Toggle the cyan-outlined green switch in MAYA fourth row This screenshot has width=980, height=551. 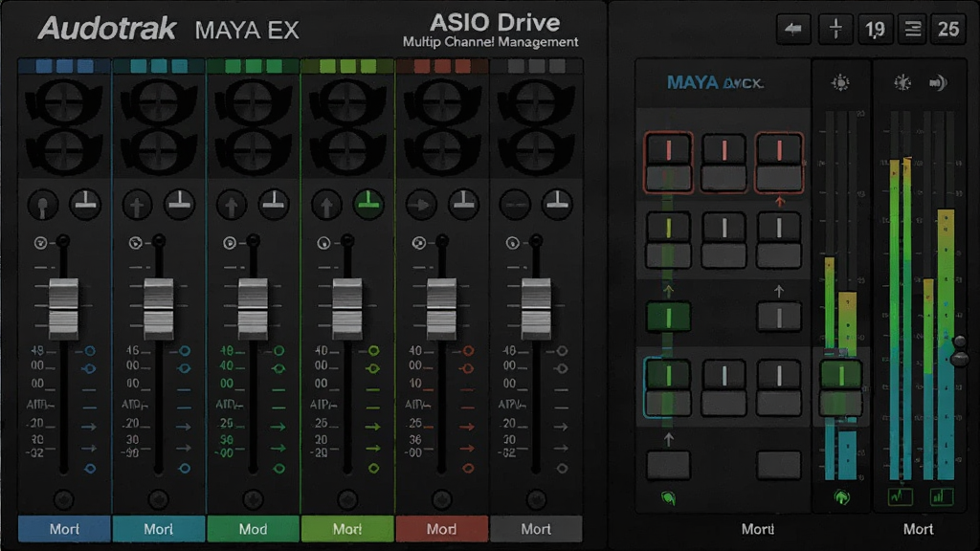[668, 387]
